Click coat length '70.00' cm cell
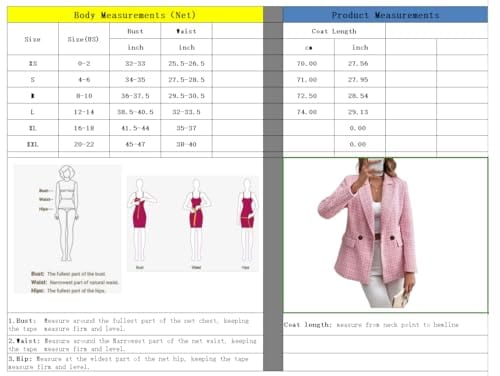Image resolution: width=500 pixels, height=376 pixels. tap(308, 63)
